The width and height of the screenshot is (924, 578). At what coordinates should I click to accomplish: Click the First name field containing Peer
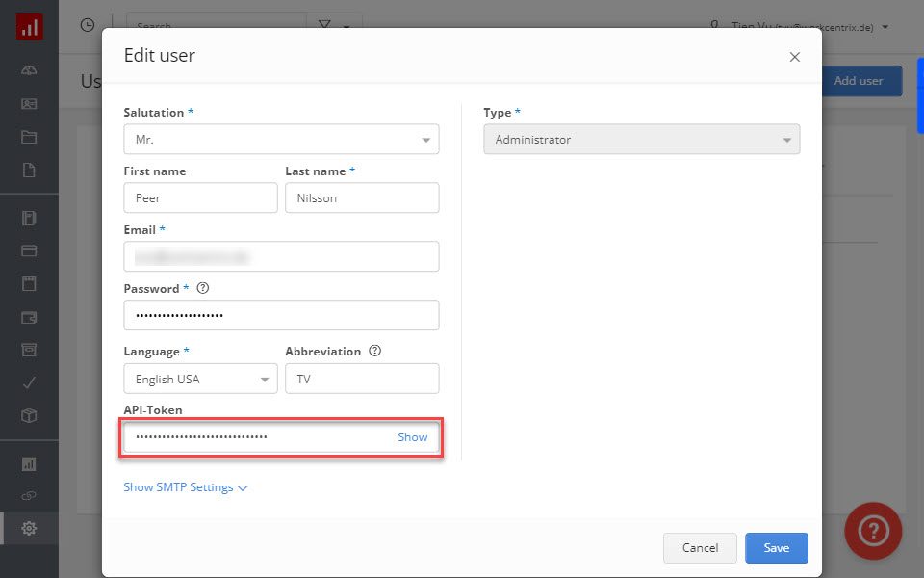[x=200, y=197]
